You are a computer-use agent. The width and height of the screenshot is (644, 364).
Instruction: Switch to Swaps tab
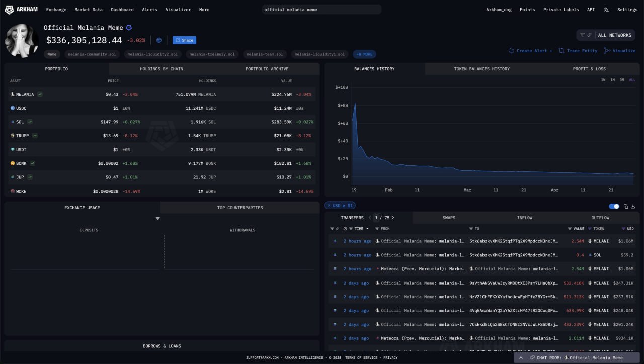click(449, 218)
